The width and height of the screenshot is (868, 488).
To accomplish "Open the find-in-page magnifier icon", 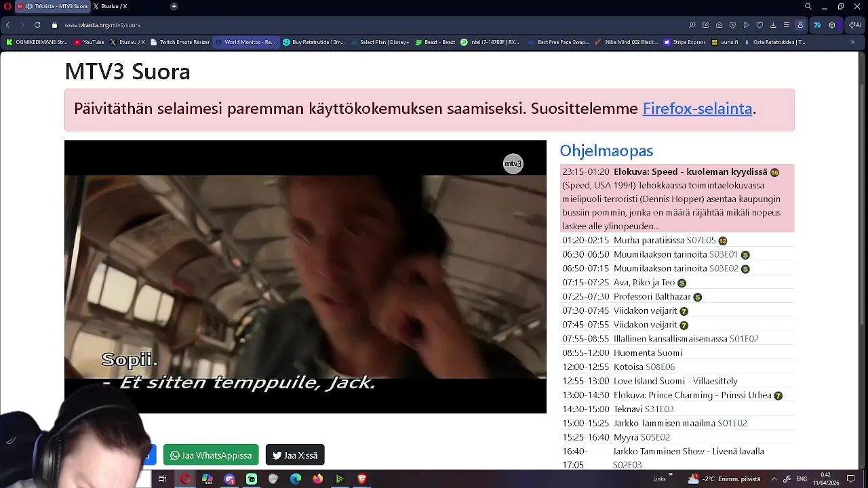I will point(692,25).
